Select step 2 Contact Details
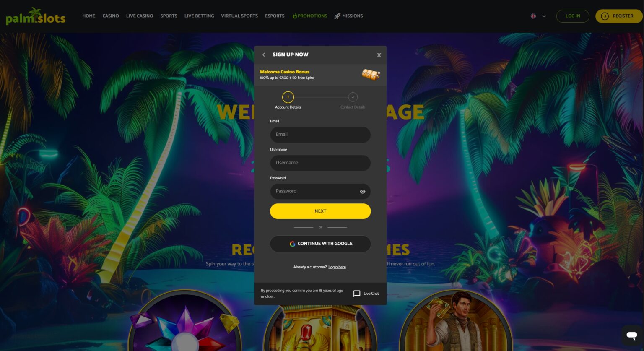 (x=353, y=97)
